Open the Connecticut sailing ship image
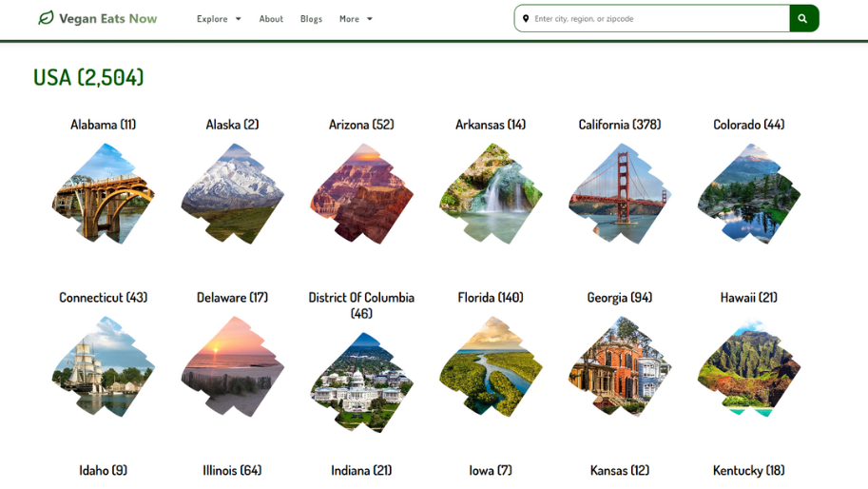This screenshot has height=489, width=868. pyautogui.click(x=103, y=367)
